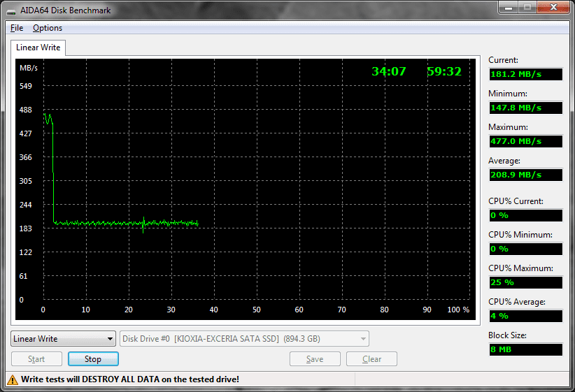Click the Maximum label above 477.0 MB/s

(x=508, y=127)
